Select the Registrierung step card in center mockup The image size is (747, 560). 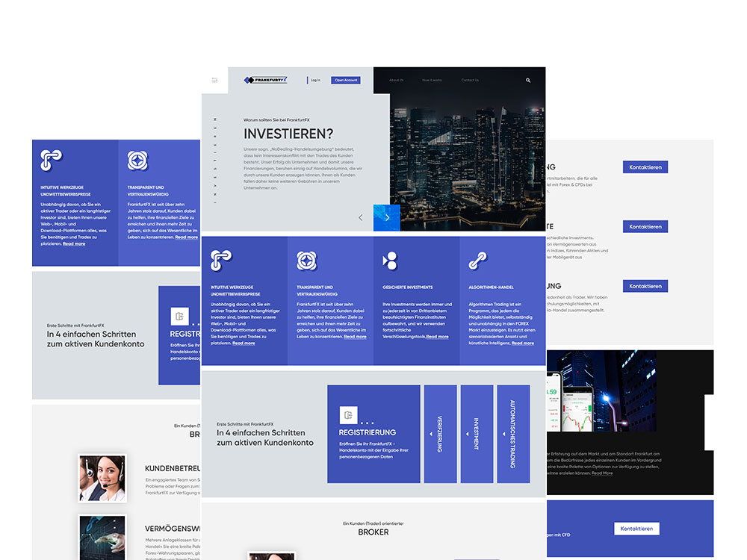pos(373,434)
